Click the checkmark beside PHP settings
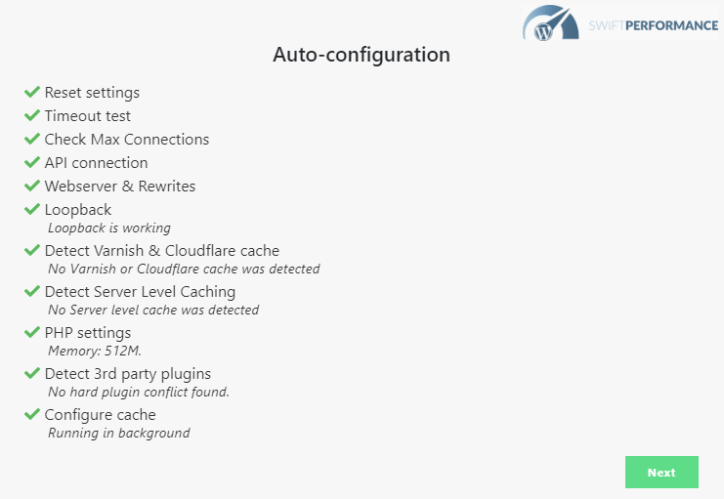The image size is (724, 499). coord(32,332)
